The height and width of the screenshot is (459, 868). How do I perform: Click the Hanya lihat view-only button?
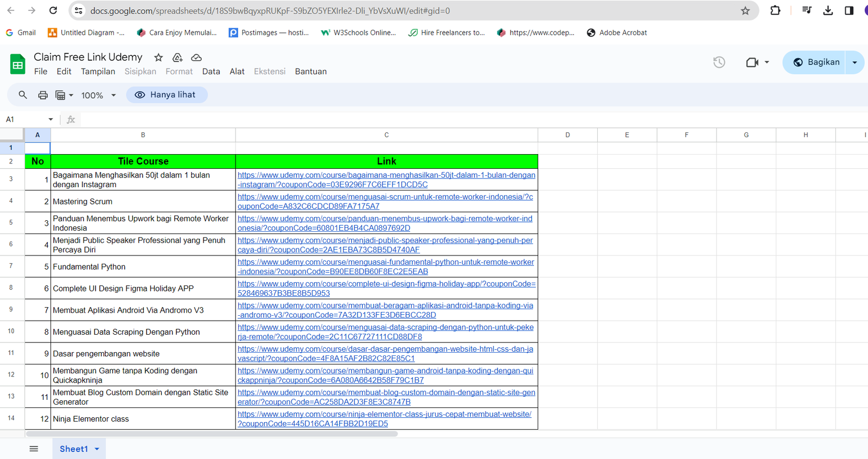[x=167, y=95]
